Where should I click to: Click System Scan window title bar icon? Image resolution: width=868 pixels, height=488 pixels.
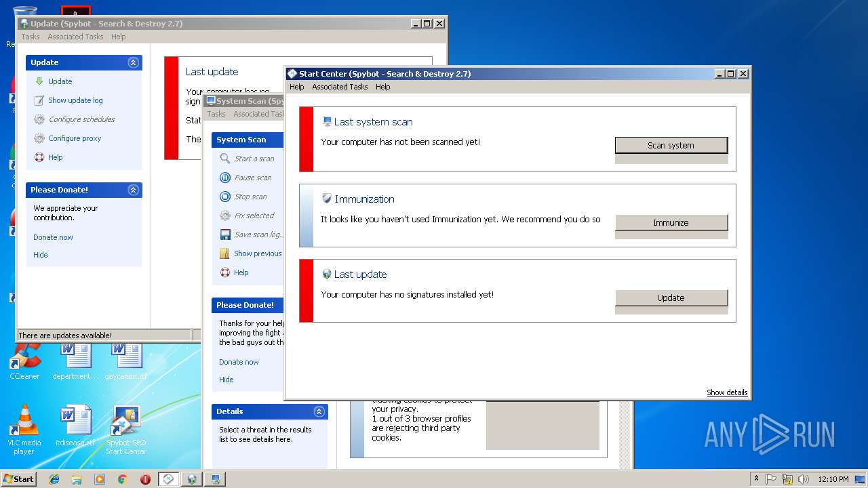[211, 100]
